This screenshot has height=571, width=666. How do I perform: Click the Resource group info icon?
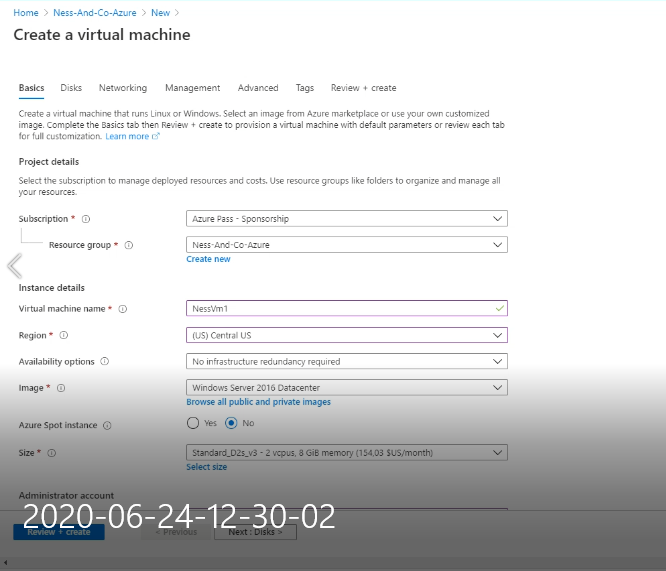129,245
